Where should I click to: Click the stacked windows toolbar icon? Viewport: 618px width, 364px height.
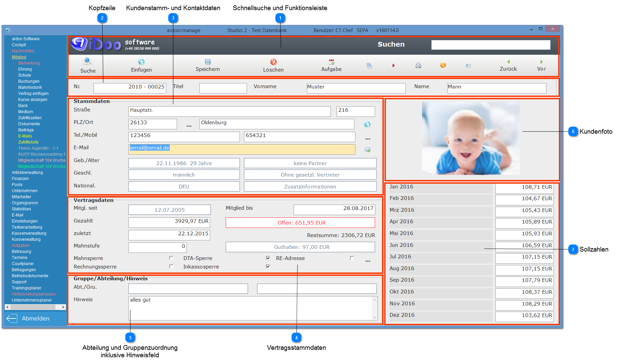pos(369,66)
